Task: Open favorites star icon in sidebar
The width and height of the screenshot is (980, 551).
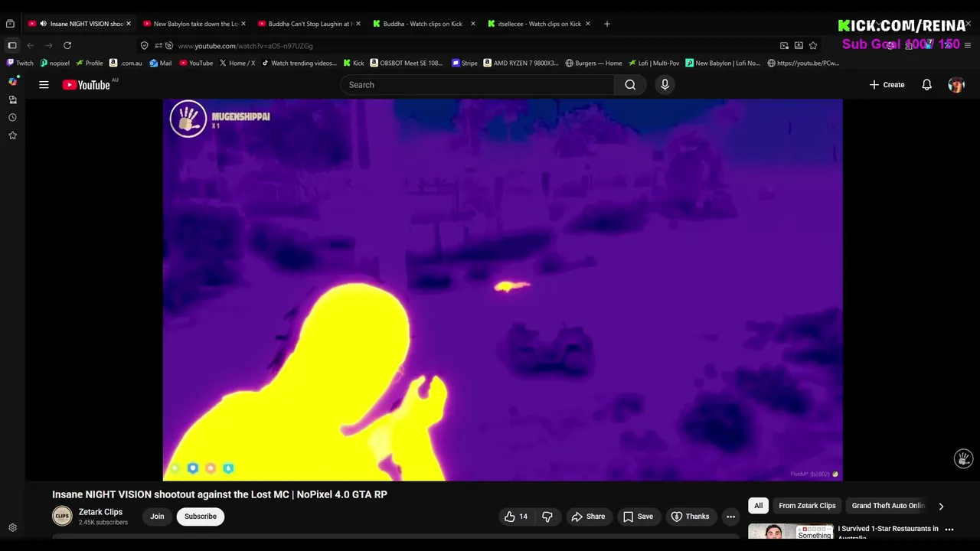Action: click(12, 135)
